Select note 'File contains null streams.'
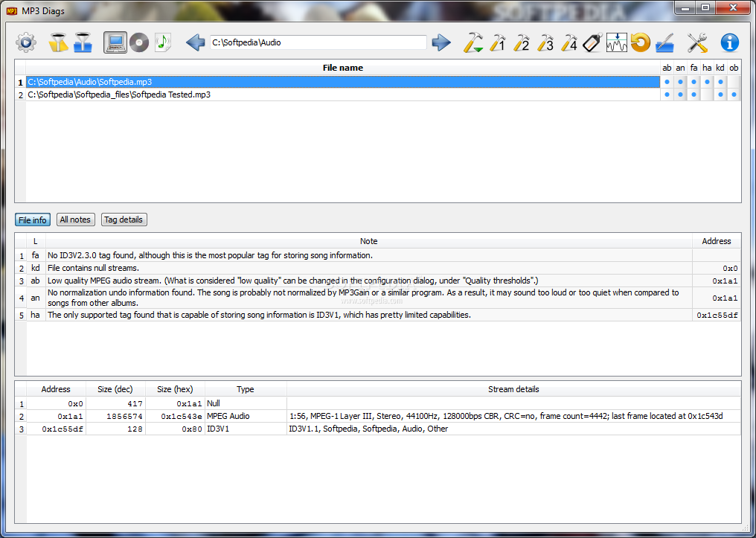This screenshot has height=538, width=756. pyautogui.click(x=369, y=268)
